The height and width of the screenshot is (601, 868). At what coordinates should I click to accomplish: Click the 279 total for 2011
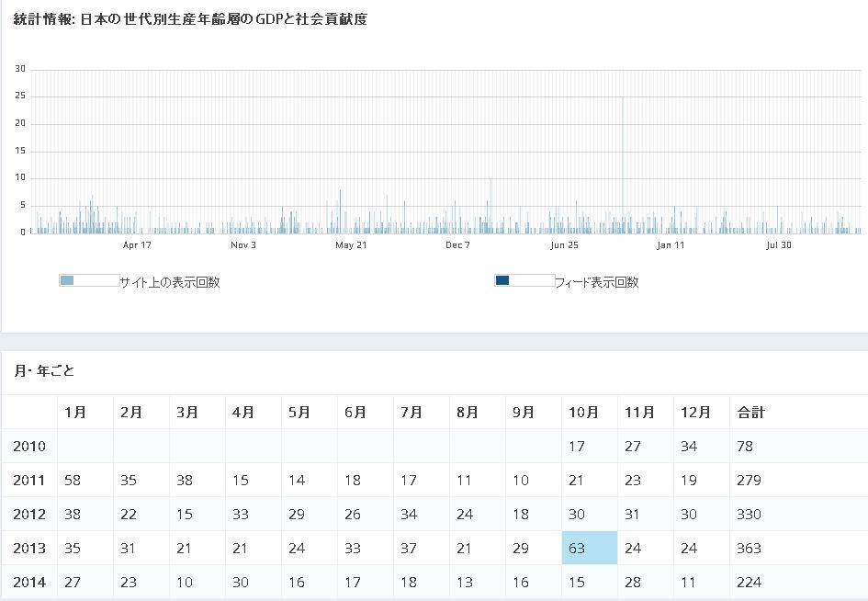pyautogui.click(x=749, y=480)
